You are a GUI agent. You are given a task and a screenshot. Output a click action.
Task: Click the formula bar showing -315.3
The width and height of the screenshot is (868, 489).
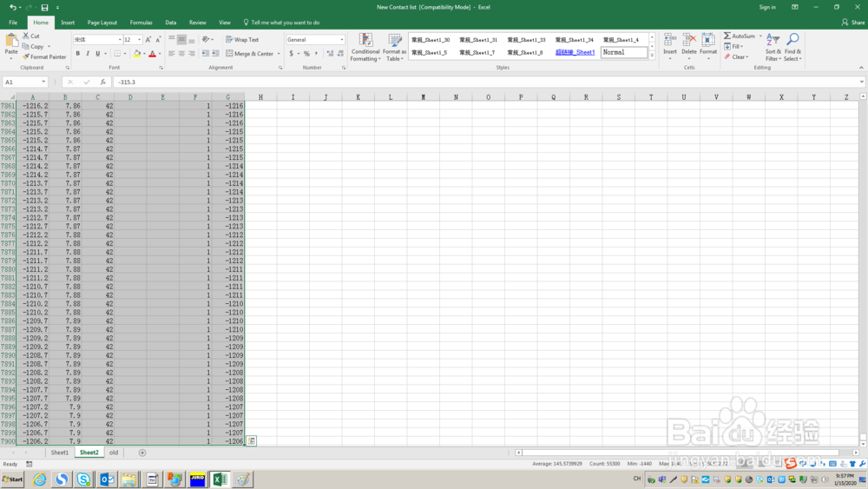(487, 82)
